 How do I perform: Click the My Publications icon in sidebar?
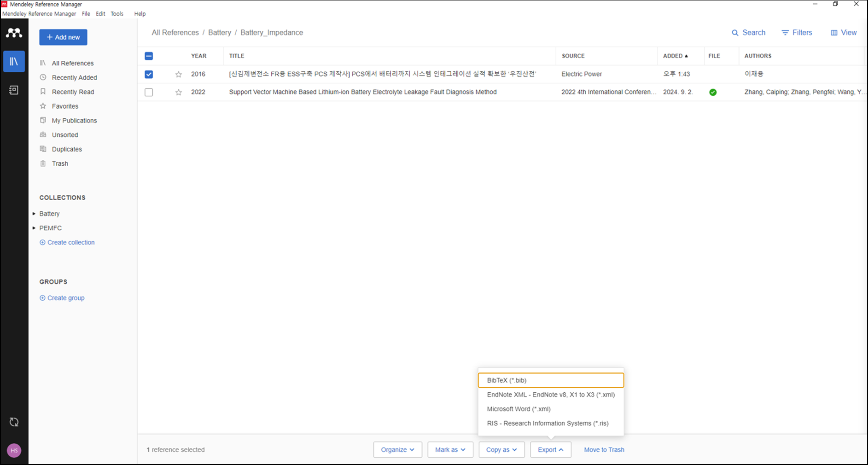tap(43, 120)
